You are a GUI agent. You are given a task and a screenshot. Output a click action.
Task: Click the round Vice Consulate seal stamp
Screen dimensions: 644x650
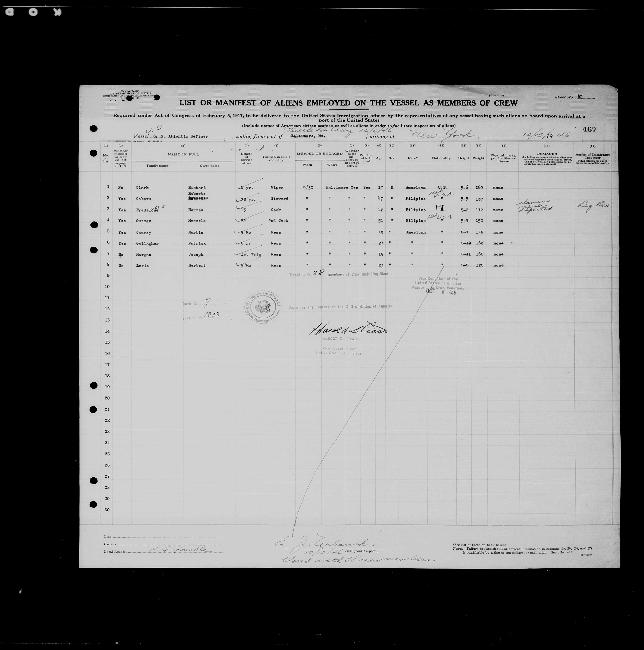[x=263, y=307]
